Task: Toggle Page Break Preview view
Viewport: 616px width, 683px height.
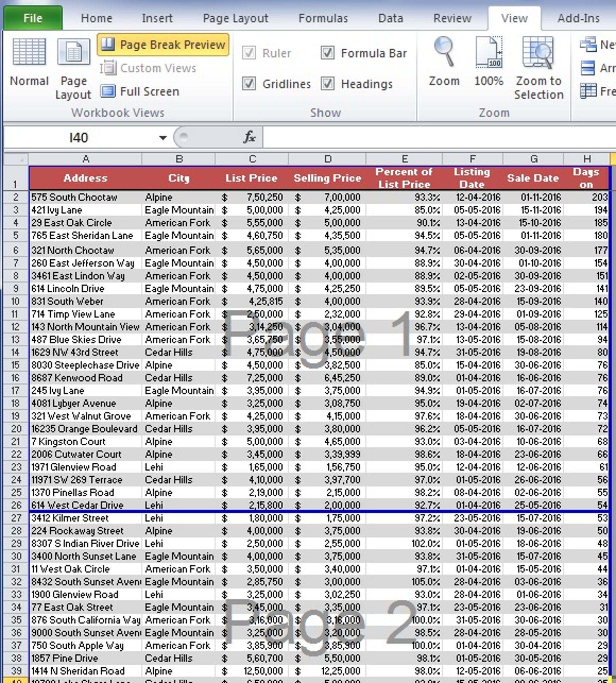Action: 163,45
